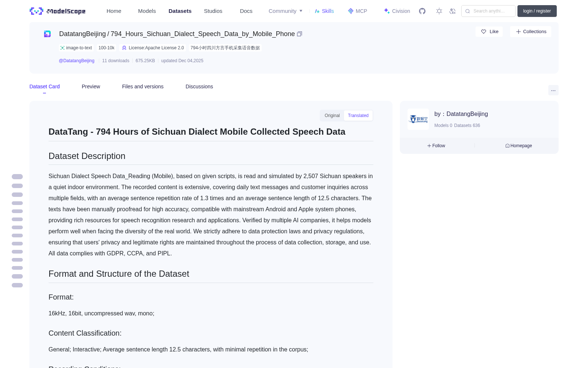The width and height of the screenshot is (588, 368).
Task: Click '16kHz, 16bit, uncompressed wav, mono;' text
Action: pyautogui.click(x=101, y=314)
